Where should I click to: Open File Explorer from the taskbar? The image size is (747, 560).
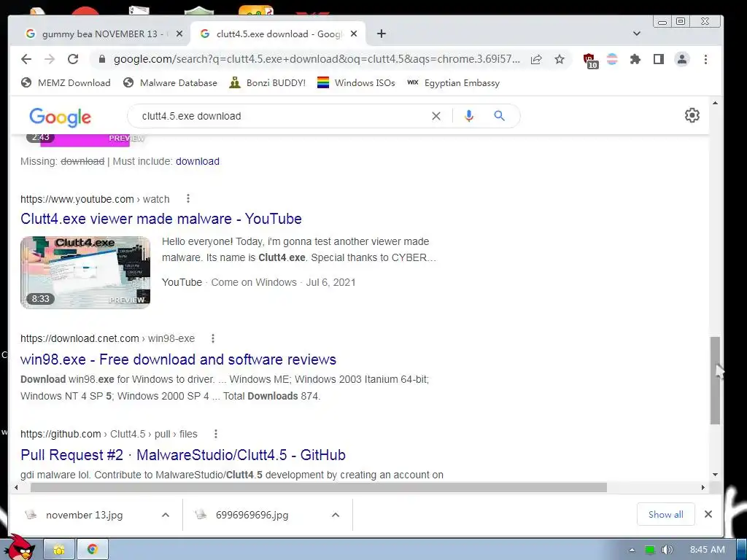(x=59, y=550)
